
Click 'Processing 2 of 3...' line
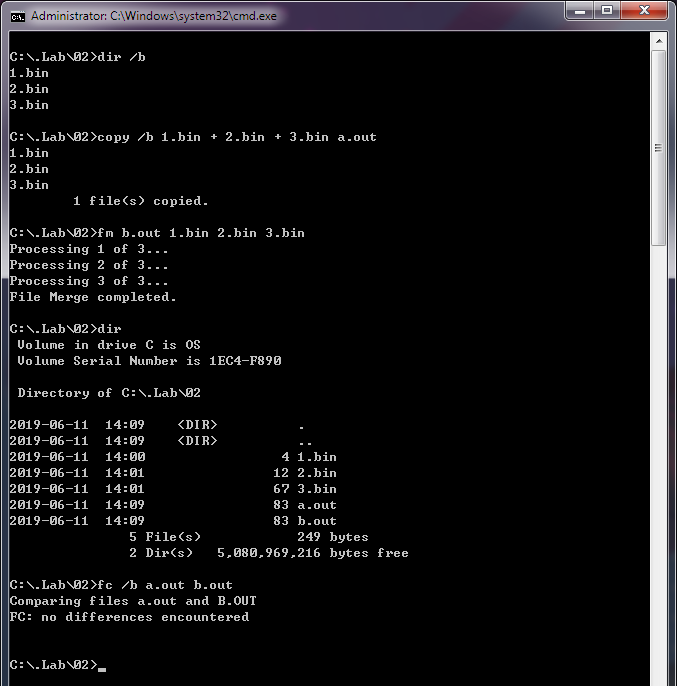(x=89, y=265)
